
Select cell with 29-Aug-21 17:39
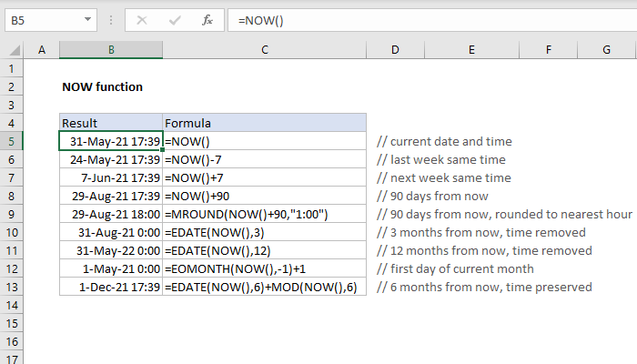coord(111,197)
